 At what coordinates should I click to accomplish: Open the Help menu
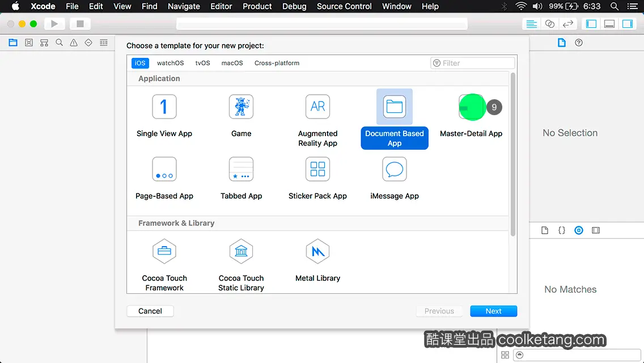430,6
